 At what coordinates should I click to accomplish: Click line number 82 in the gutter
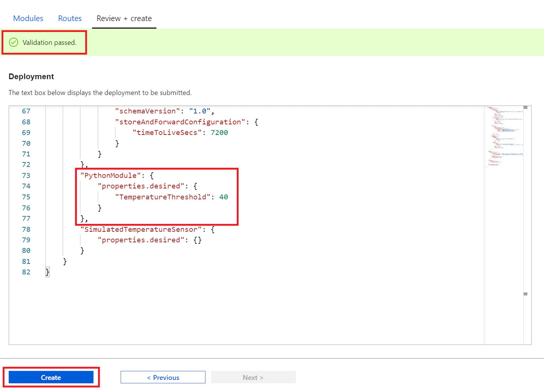[26, 272]
